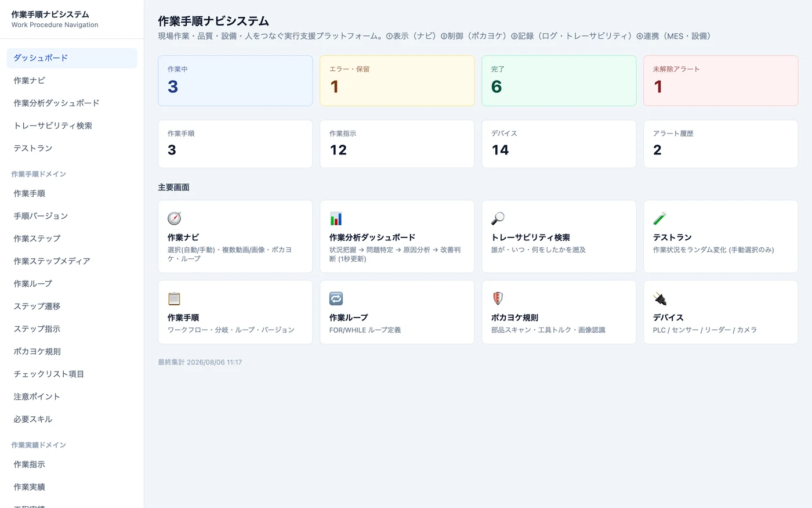Click the ポカヨケ規則 card title text
Screen dimensions: 812x508
[x=515, y=318]
